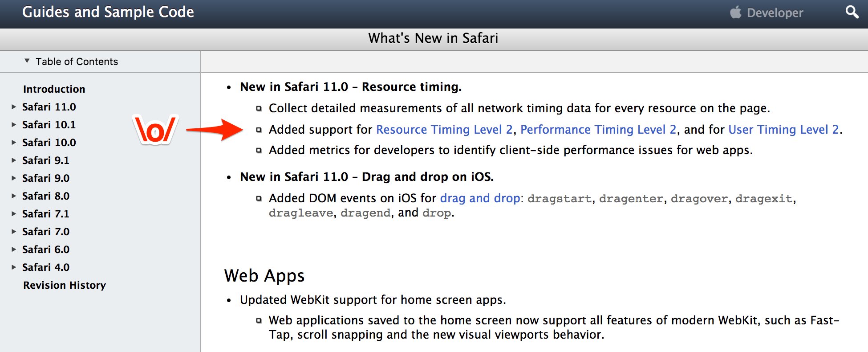
Task: Open the Introduction chapter
Action: (54, 89)
